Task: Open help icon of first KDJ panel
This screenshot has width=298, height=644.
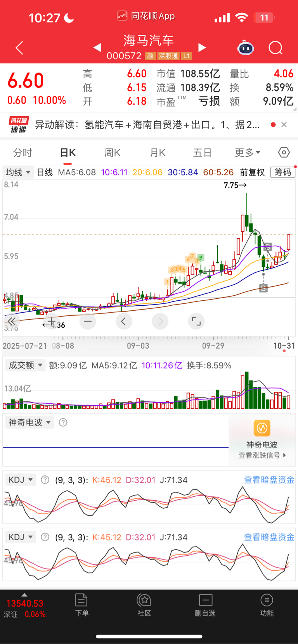Action: point(45,480)
